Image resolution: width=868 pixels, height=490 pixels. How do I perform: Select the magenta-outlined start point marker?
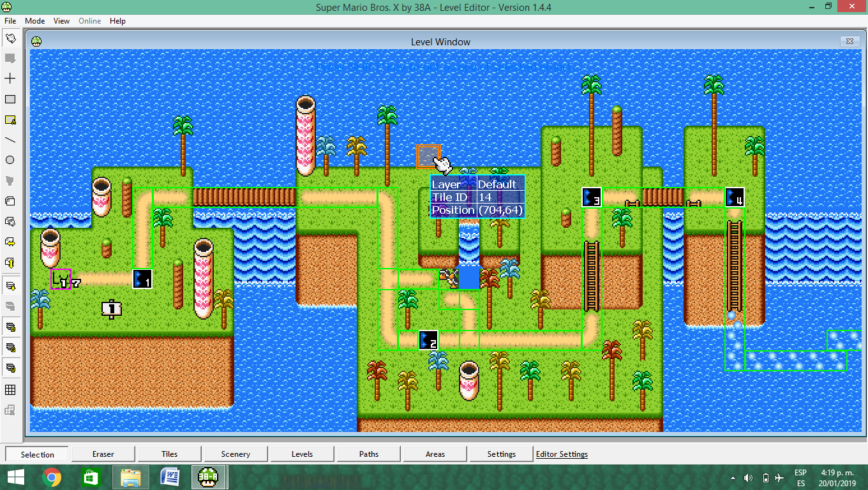61,279
